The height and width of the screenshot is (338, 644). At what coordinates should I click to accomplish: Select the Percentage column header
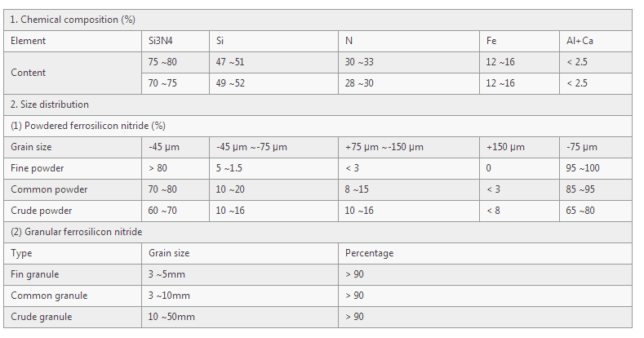pos(485,253)
